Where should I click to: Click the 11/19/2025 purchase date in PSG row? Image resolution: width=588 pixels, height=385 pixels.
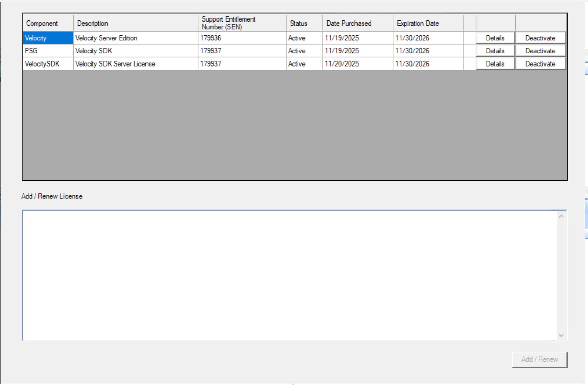[x=358, y=51]
